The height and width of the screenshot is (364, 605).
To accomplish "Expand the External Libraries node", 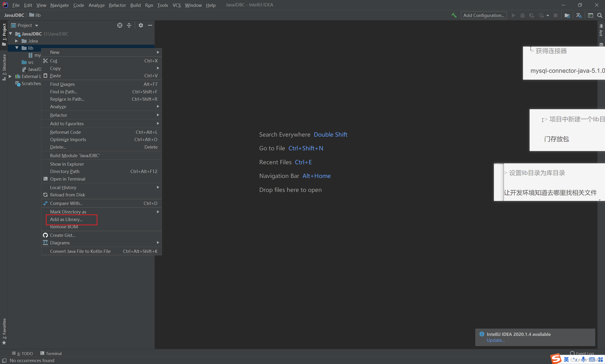I will pyautogui.click(x=10, y=76).
